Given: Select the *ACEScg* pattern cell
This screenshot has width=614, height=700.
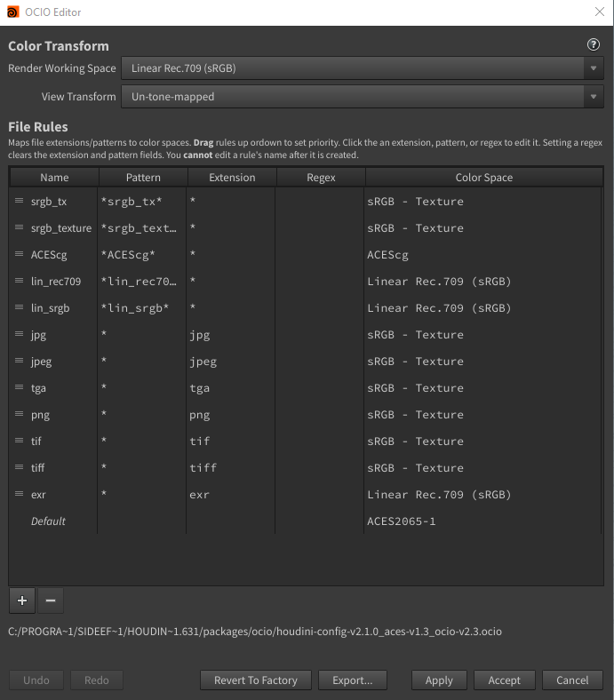Looking at the screenshot, I should pos(141,254).
